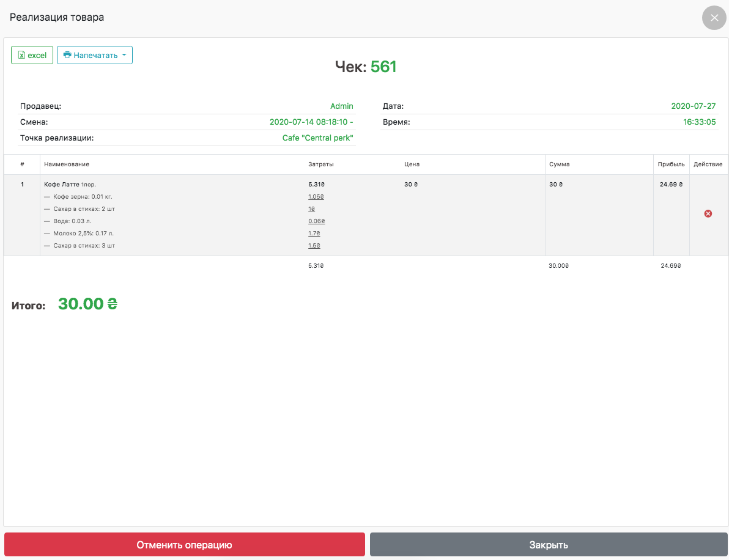Open the Кофе зерна cost link 1.05₴
The width and height of the screenshot is (729, 560).
(316, 197)
